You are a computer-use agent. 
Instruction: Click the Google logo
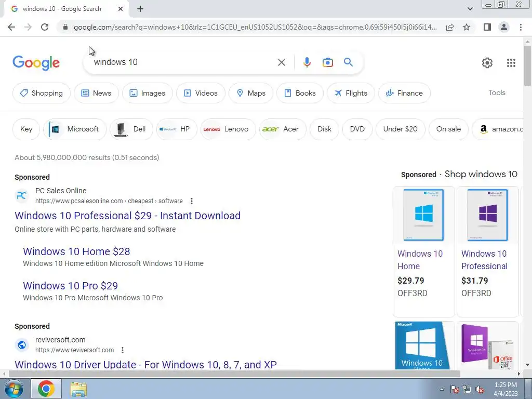[x=36, y=63]
